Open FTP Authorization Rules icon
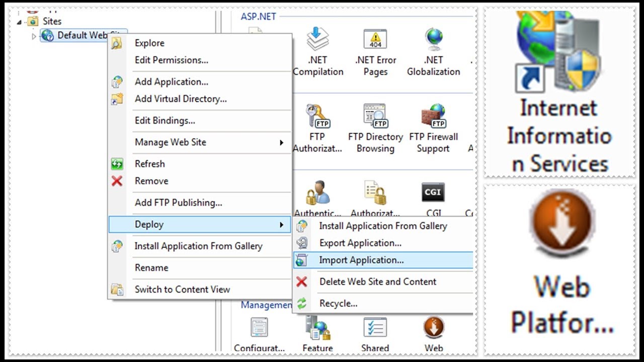 pos(318,116)
